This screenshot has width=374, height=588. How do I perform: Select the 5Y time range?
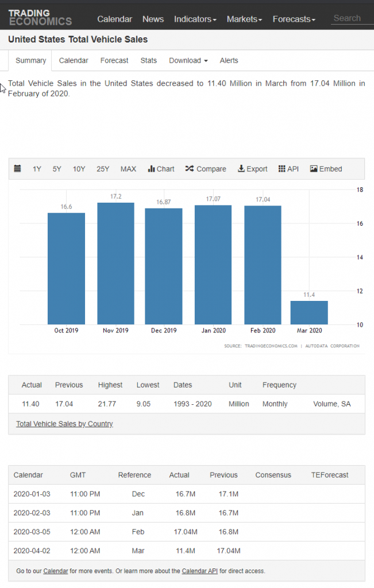[57, 169]
